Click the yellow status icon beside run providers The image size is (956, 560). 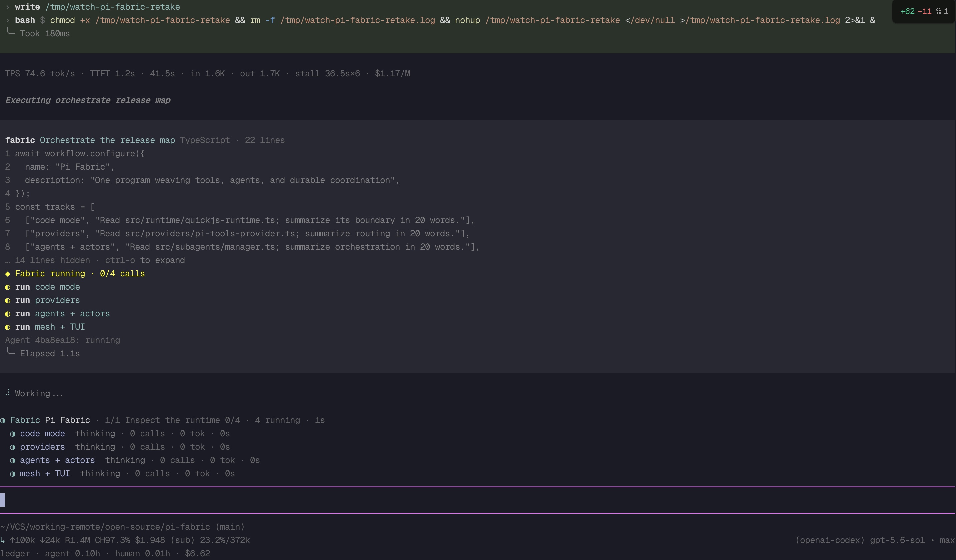pyautogui.click(x=8, y=300)
